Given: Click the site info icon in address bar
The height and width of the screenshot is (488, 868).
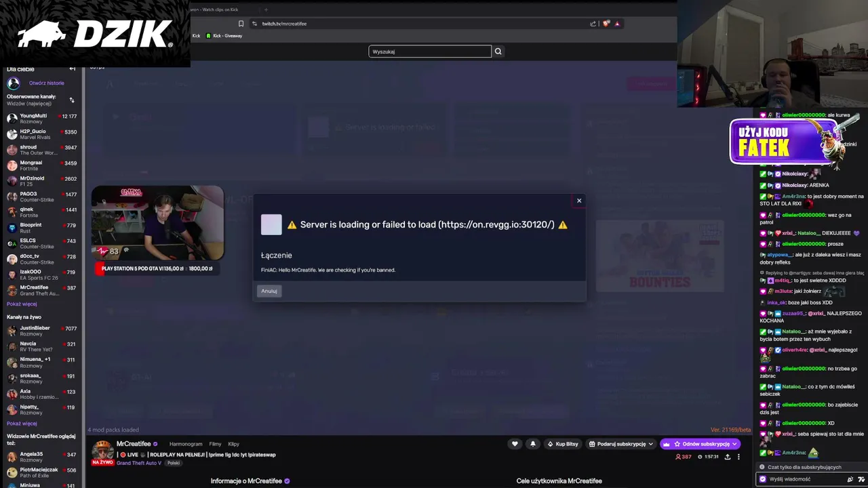Looking at the screenshot, I should point(254,24).
